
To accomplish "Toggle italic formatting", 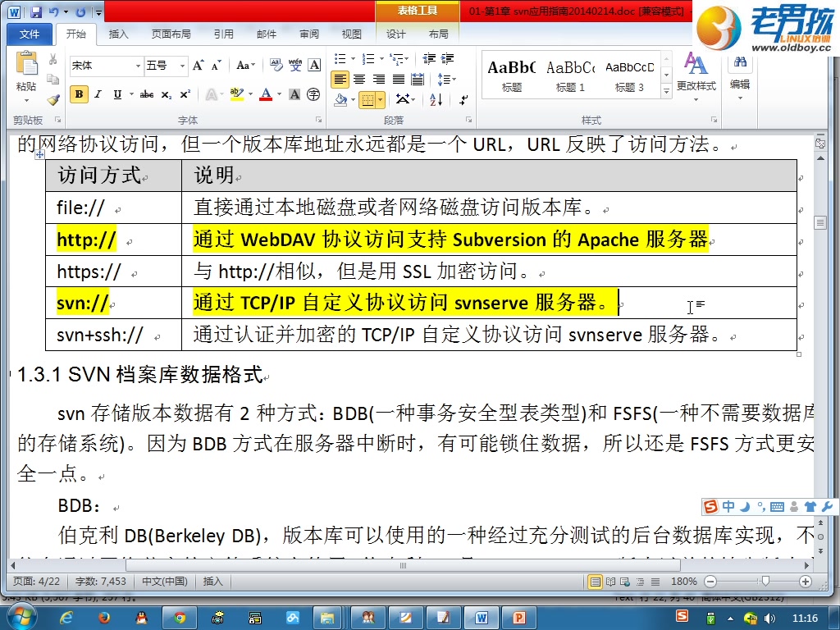I will point(98,95).
